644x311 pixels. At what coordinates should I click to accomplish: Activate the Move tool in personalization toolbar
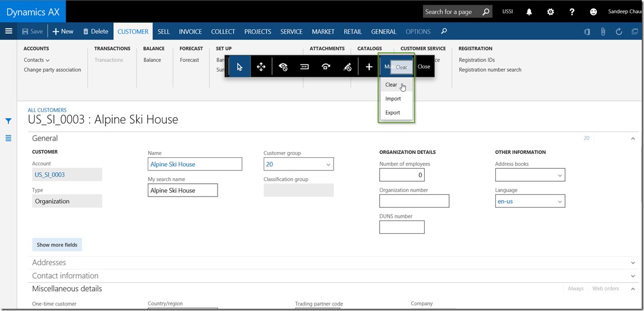click(261, 67)
